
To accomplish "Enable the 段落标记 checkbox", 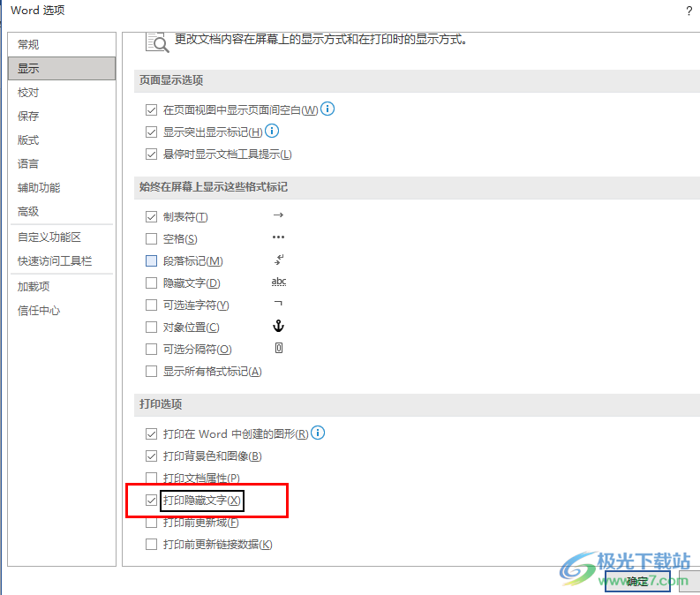I will [x=151, y=261].
